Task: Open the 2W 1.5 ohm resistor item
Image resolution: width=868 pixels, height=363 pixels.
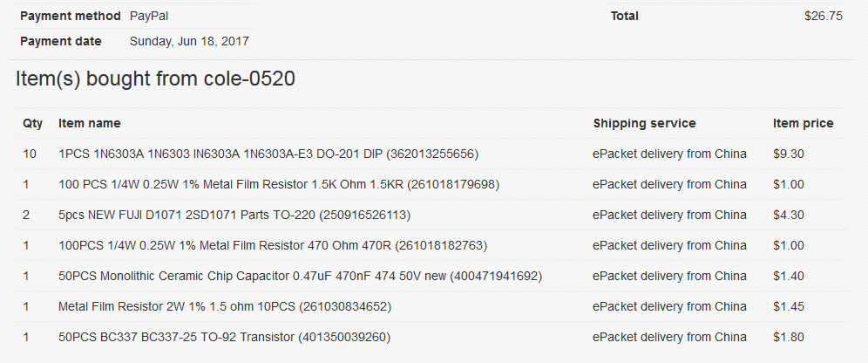Action: point(225,306)
